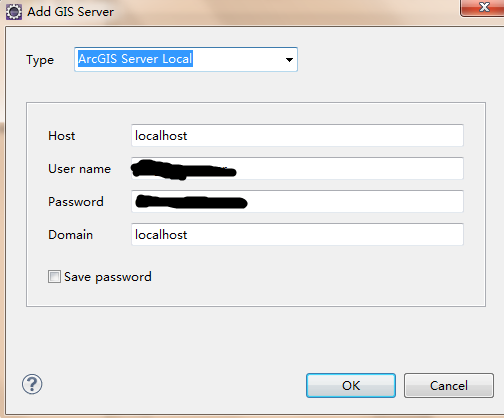The image size is (504, 418).
Task: Expand the Type dropdown arrow
Action: [x=289, y=60]
